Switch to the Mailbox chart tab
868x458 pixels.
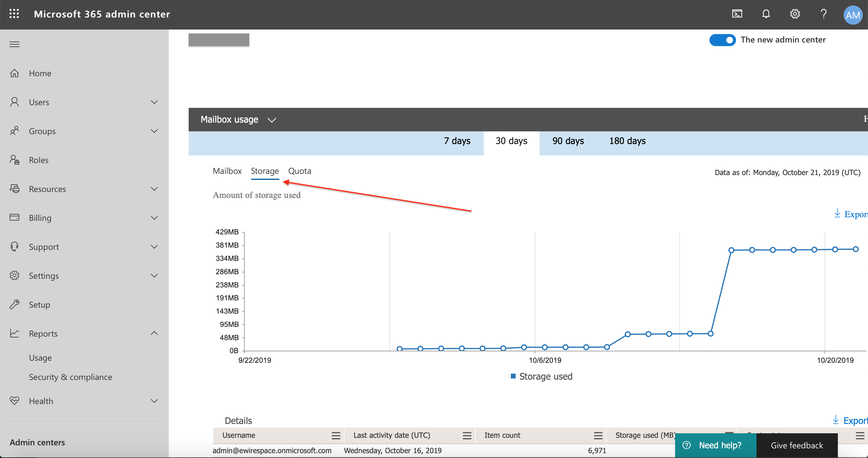[227, 171]
